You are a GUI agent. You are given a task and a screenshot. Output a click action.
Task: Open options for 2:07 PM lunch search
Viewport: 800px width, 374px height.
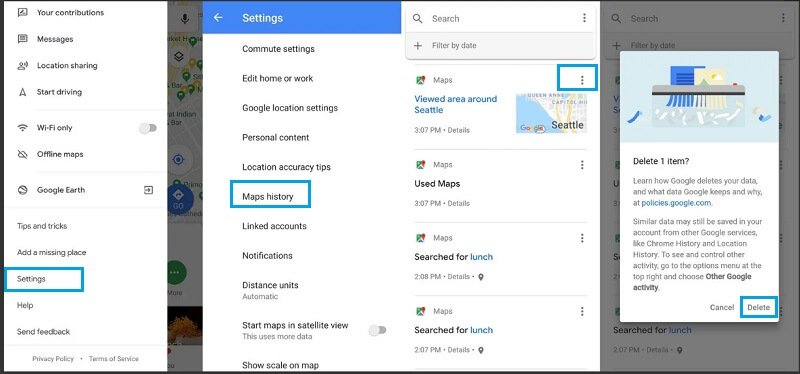582,311
